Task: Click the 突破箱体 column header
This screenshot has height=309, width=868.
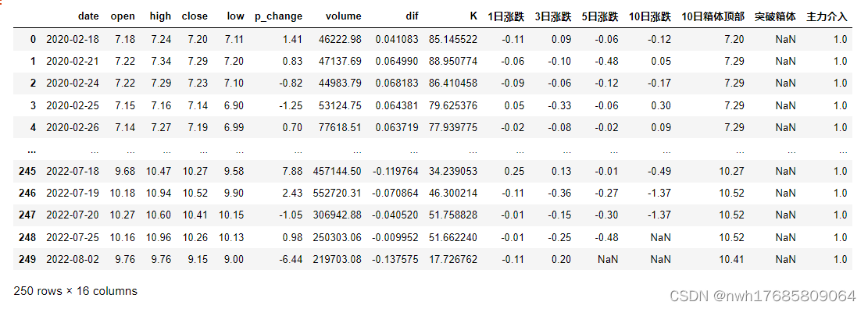Action: [x=776, y=16]
